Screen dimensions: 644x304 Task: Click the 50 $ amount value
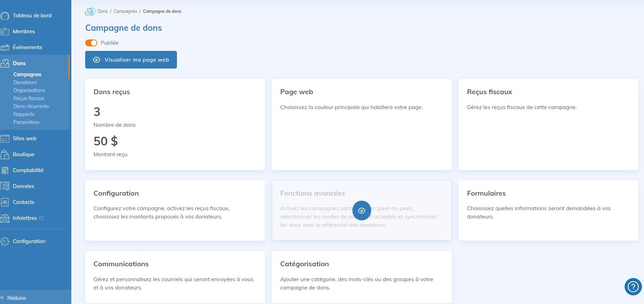pyautogui.click(x=106, y=141)
